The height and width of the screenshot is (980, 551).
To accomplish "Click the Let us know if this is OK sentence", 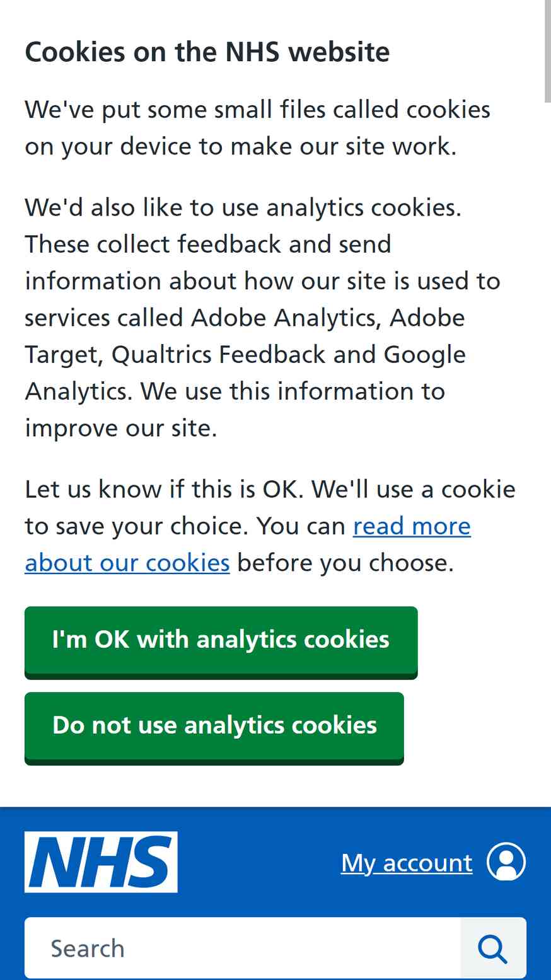I will pos(165,489).
